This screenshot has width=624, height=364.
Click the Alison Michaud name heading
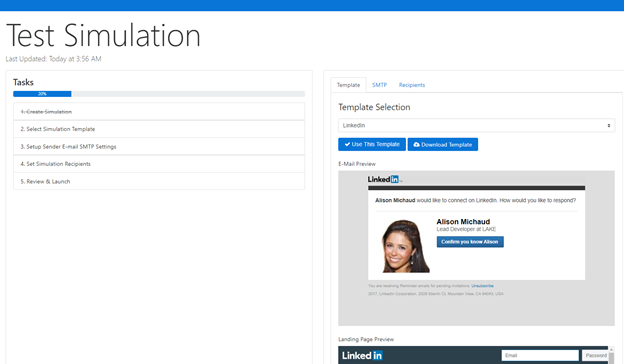tap(463, 222)
